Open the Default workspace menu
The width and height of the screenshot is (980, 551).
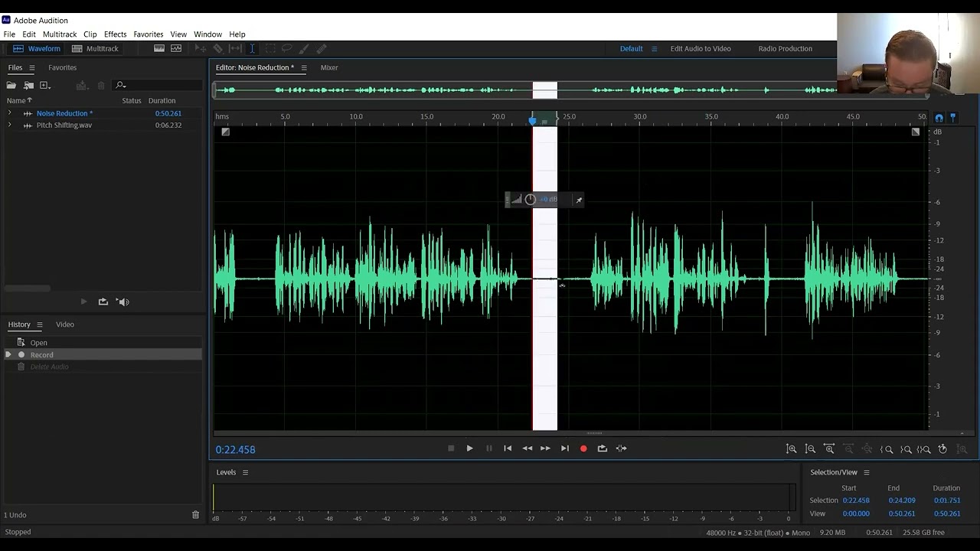[x=654, y=48]
